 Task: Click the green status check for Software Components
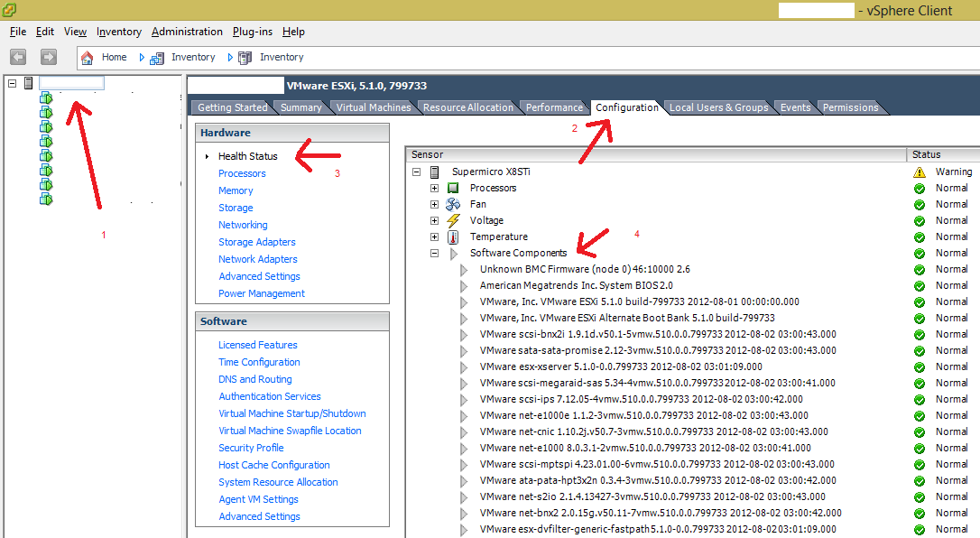click(x=920, y=253)
